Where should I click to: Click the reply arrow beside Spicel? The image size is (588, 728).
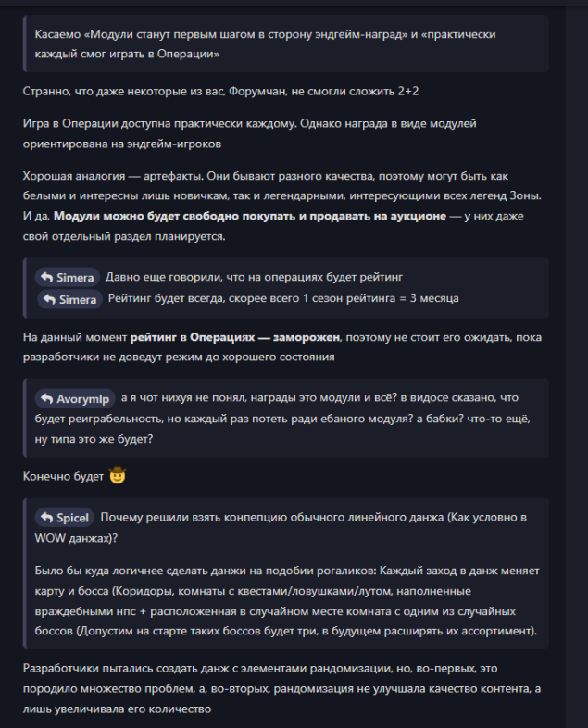point(45,519)
